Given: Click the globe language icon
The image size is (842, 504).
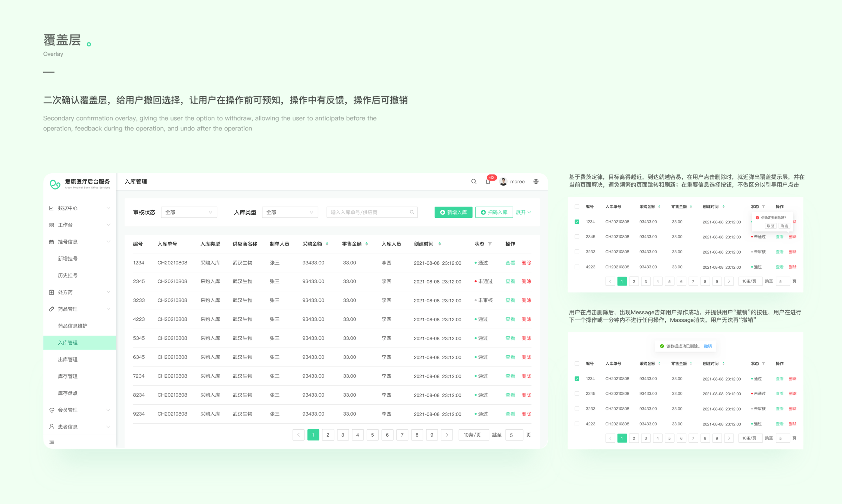Looking at the screenshot, I should click(x=536, y=181).
